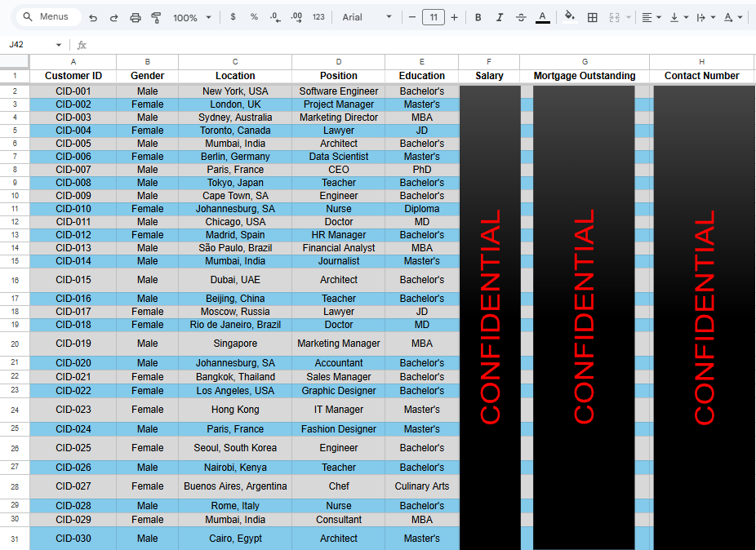Click the Position header cell

[x=339, y=76]
